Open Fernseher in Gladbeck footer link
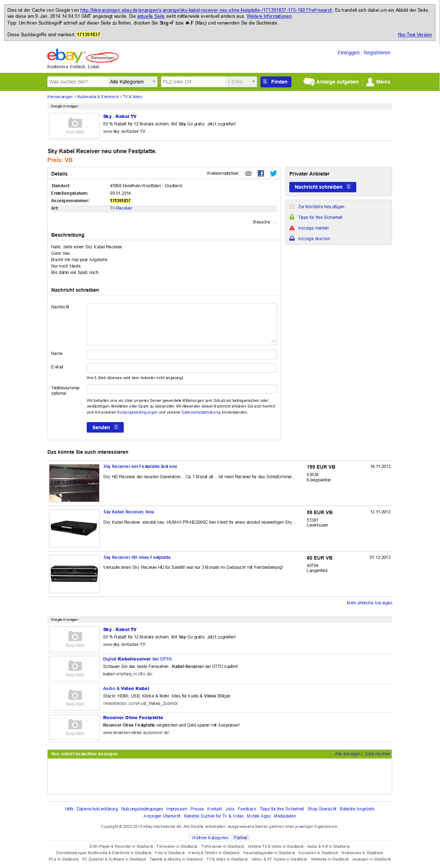 [177, 846]
